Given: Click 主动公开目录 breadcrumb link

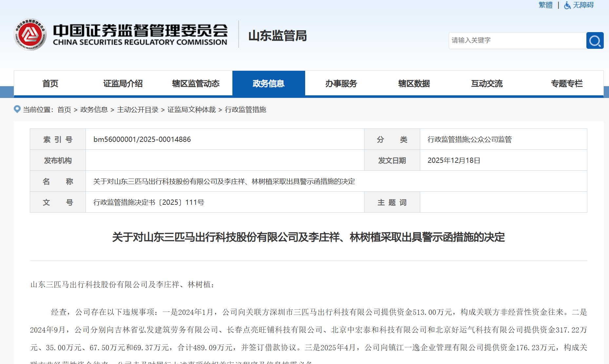Looking at the screenshot, I should tap(138, 110).
